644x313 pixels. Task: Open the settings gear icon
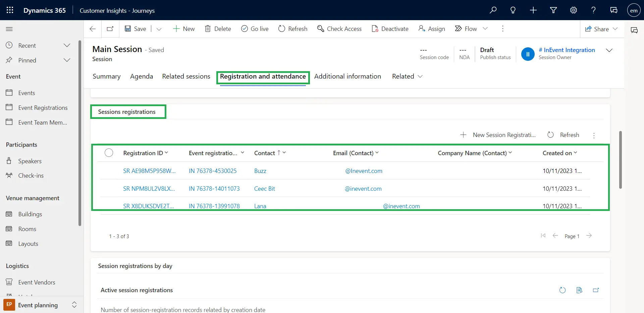tap(574, 10)
